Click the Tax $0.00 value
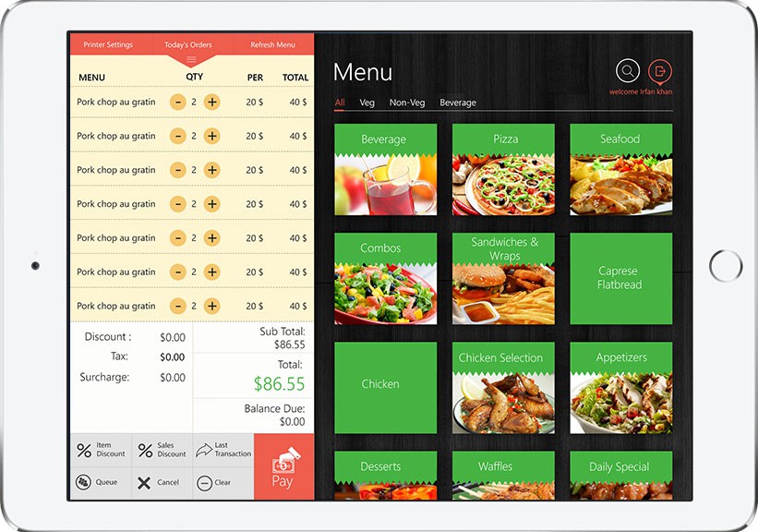Viewport: 758px width, 532px height. 173,357
